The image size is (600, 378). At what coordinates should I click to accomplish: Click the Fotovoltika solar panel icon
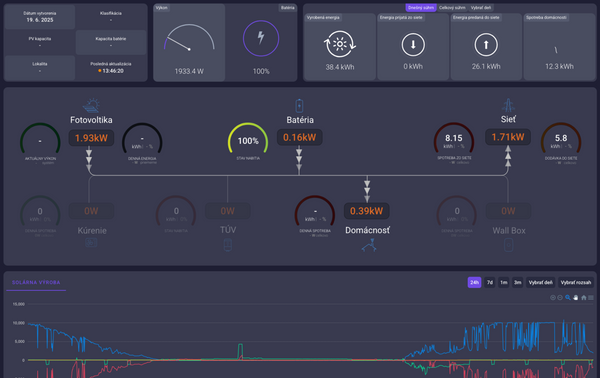coord(91,105)
